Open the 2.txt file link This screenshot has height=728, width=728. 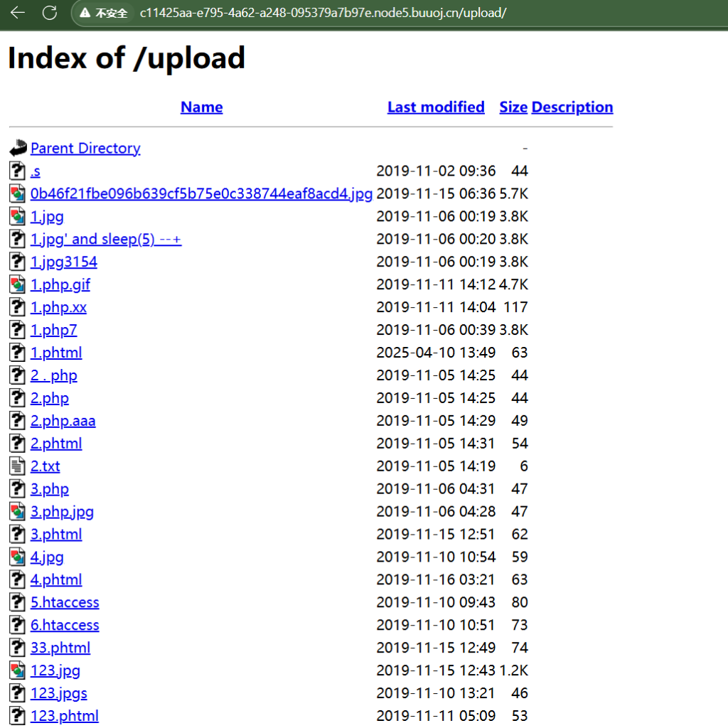pos(45,466)
